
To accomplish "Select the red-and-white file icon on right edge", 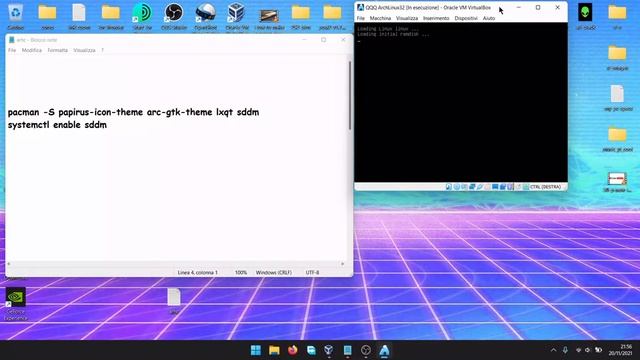I will click(x=617, y=179).
